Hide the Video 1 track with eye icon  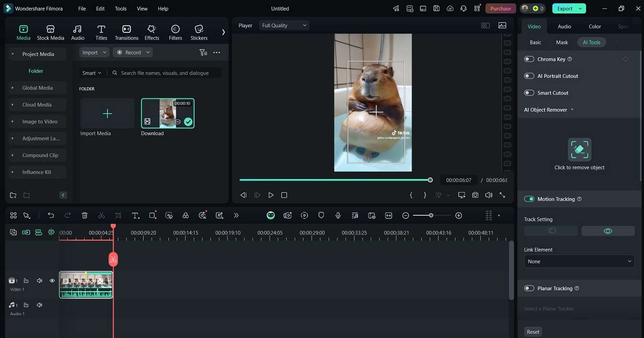52,281
